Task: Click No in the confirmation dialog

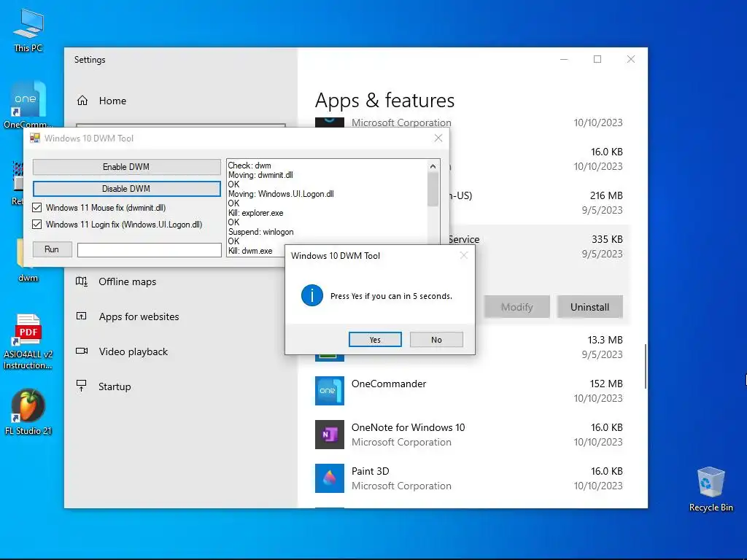Action: [x=436, y=340]
